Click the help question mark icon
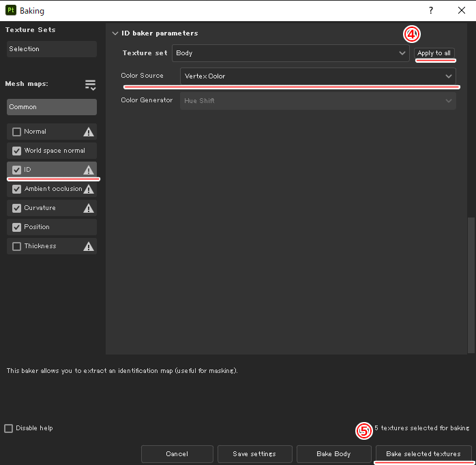Image resolution: width=476 pixels, height=465 pixels. [x=430, y=11]
